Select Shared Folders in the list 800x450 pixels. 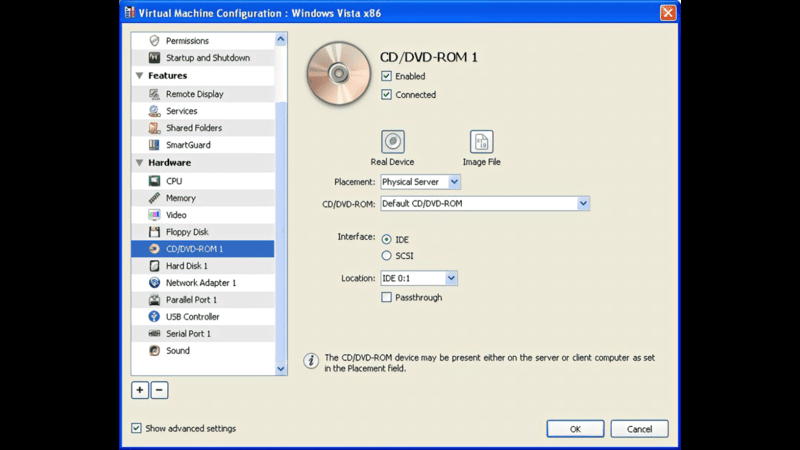point(203,128)
